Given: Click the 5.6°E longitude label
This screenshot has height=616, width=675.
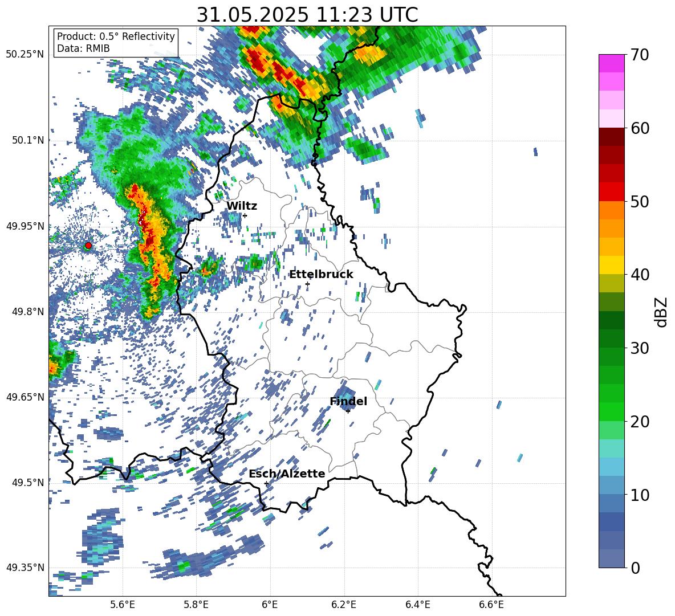Looking at the screenshot, I should [122, 605].
